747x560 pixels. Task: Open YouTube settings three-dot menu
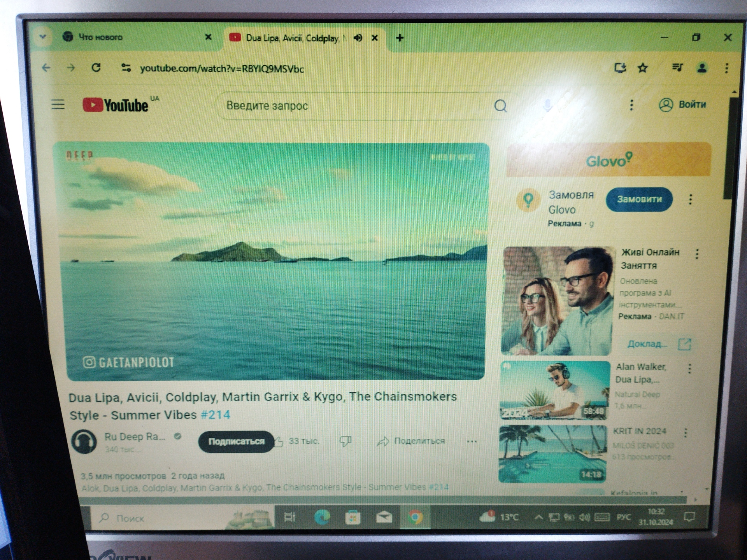point(631,105)
